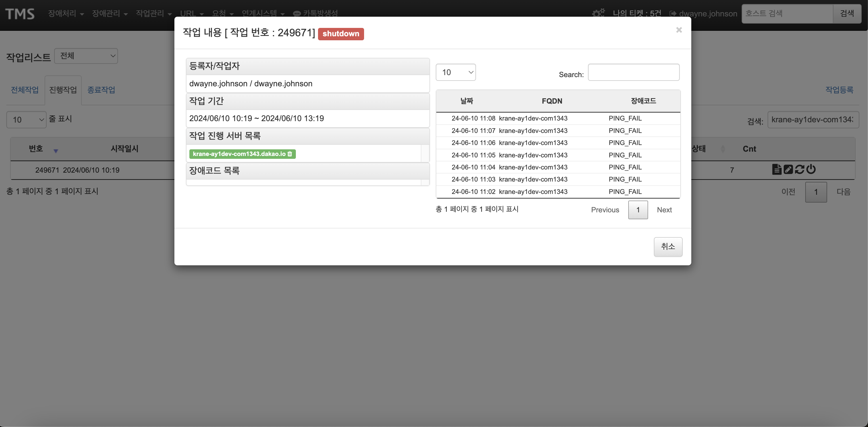This screenshot has width=868, height=427.
Task: Open the 장애처리 navbar menu
Action: (66, 14)
